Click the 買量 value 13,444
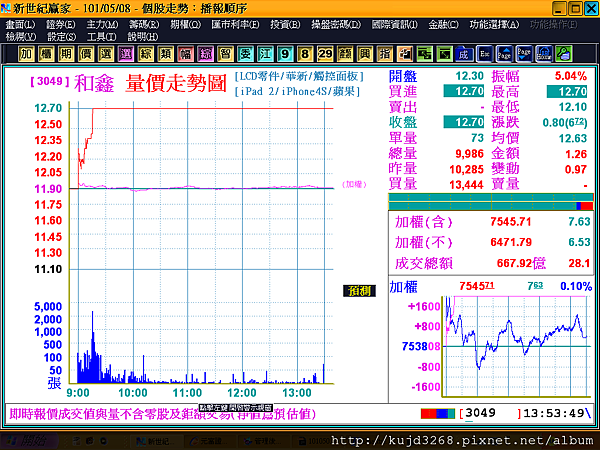The height and width of the screenshot is (450, 600). (x=466, y=185)
